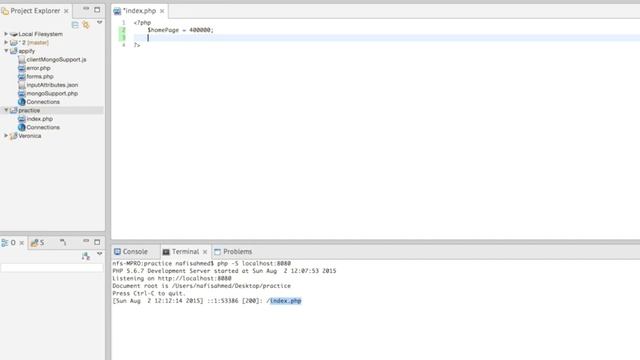Viewport: 640px width, 360px height.
Task: Maximize the Project Explorer panel
Action: pos(97,9)
